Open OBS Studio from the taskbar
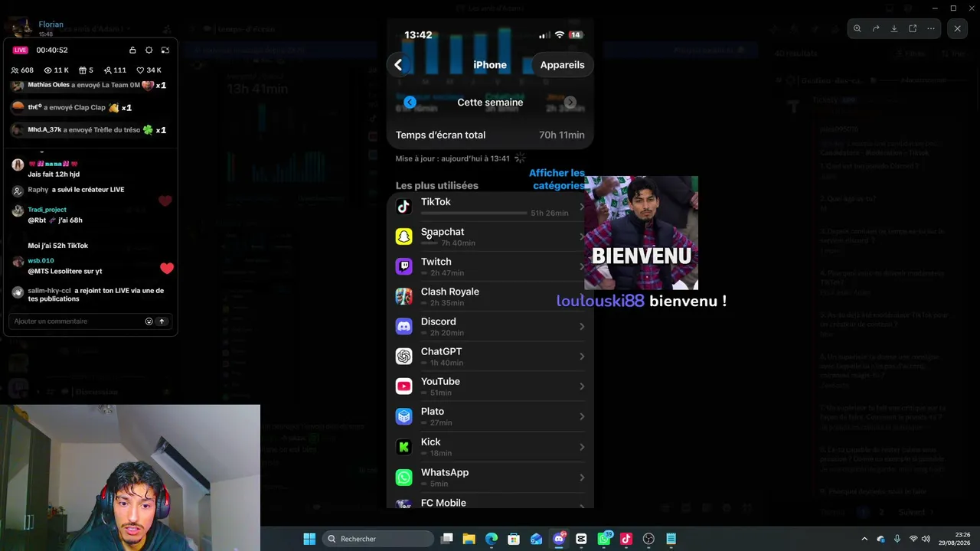 click(648, 539)
